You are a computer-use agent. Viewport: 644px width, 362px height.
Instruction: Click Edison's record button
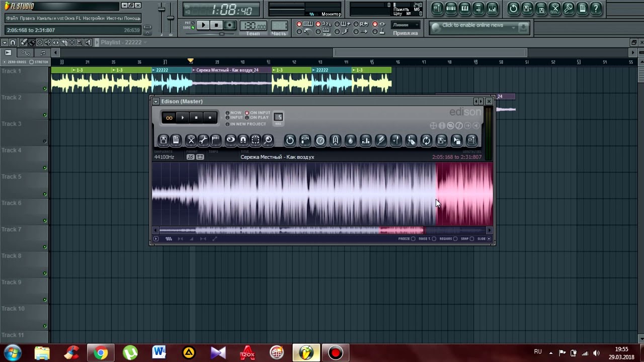[210, 118]
